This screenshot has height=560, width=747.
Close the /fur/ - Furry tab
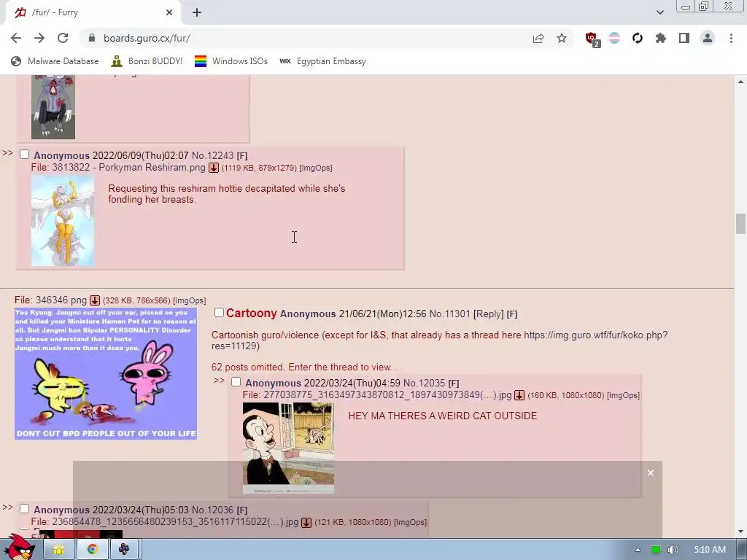(x=169, y=12)
